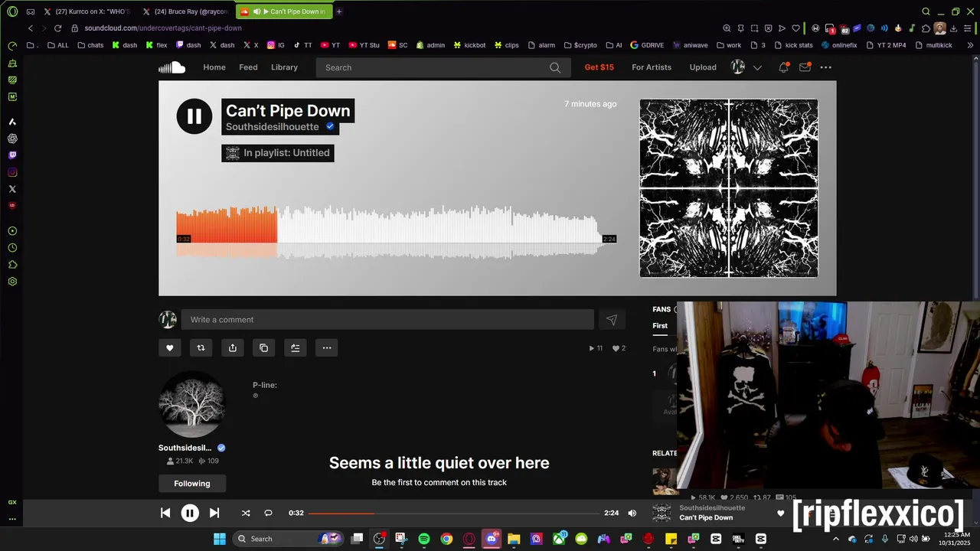The image size is (980, 551).
Task: Open the $crypto bookmark folder
Action: [580, 45]
